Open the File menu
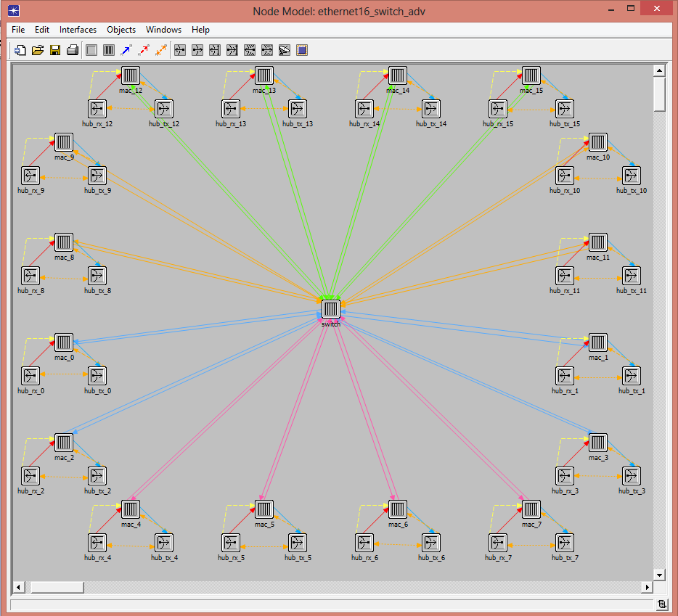Viewport: 678px width, 616px height. click(18, 30)
